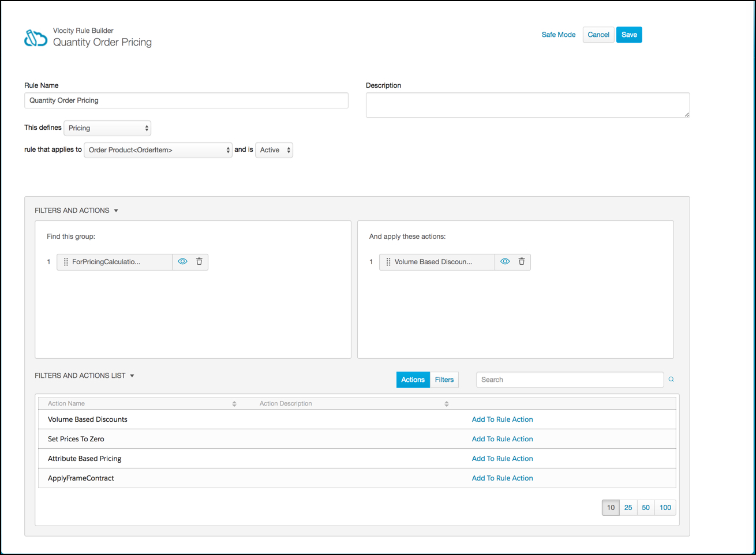Switch to the Actions tab
756x555 pixels.
click(413, 380)
